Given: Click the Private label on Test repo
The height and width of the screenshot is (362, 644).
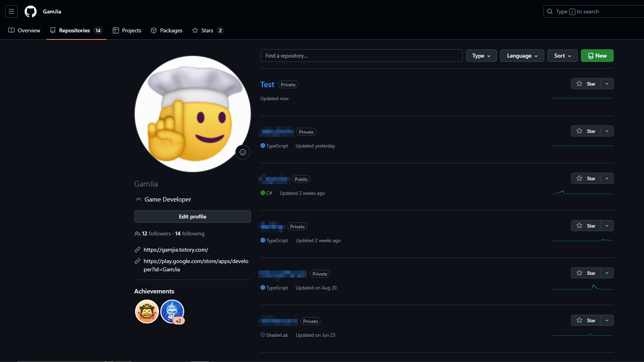Looking at the screenshot, I should click(x=288, y=85).
